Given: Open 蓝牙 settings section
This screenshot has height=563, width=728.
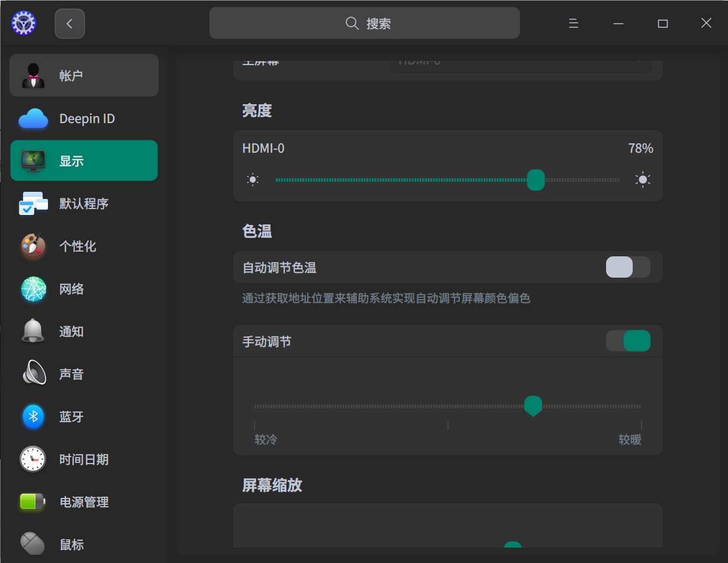Looking at the screenshot, I should coord(84,416).
